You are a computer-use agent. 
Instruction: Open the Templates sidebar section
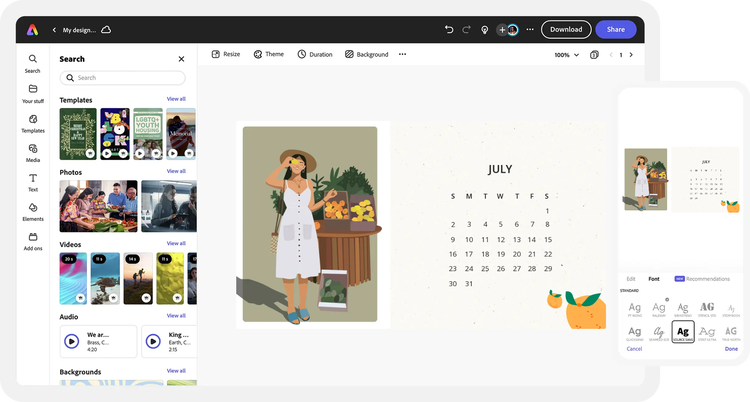33,123
